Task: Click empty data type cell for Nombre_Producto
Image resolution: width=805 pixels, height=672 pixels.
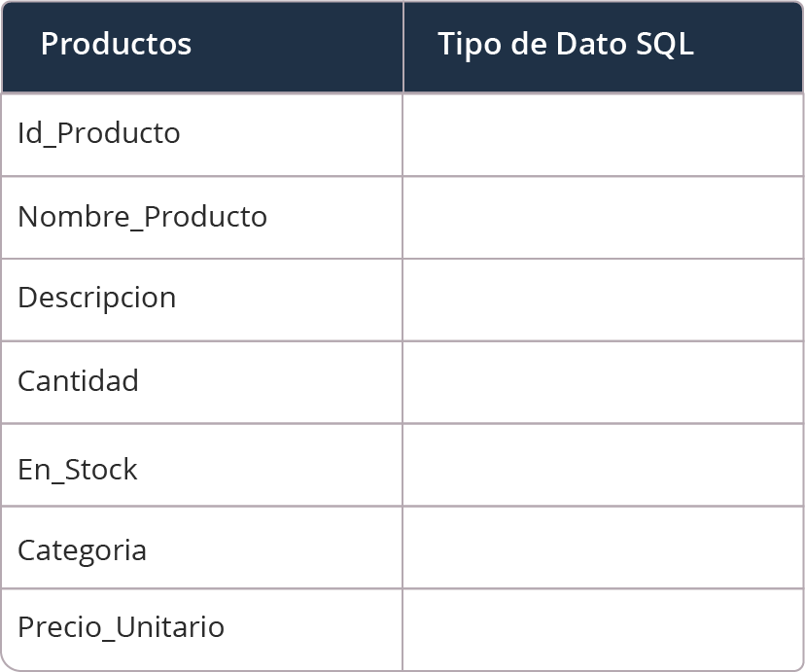Action: [603, 218]
